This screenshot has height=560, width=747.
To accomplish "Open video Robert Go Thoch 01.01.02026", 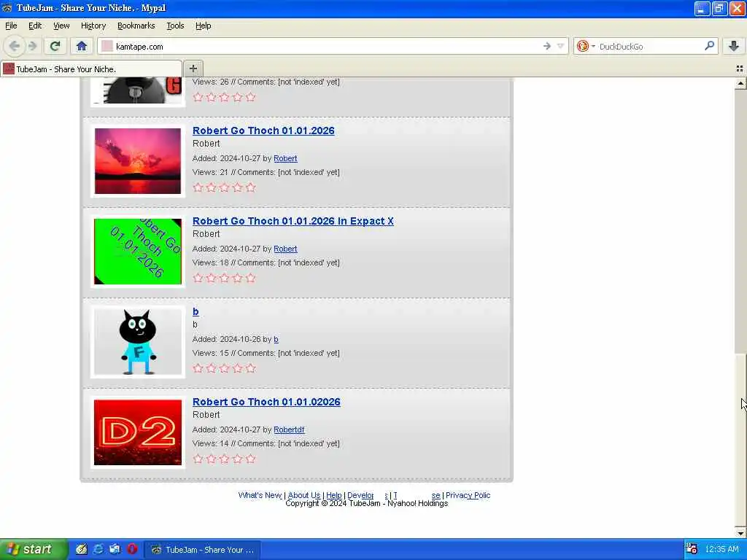I will [x=266, y=402].
